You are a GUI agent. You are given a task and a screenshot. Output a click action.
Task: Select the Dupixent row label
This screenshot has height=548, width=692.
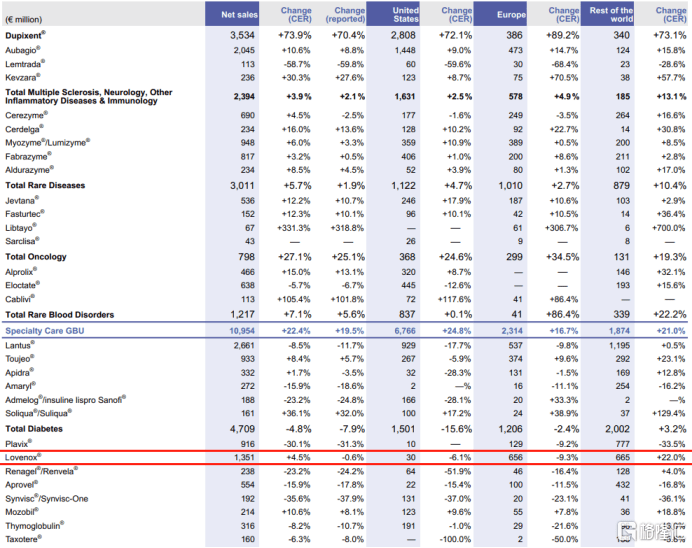coord(28,35)
